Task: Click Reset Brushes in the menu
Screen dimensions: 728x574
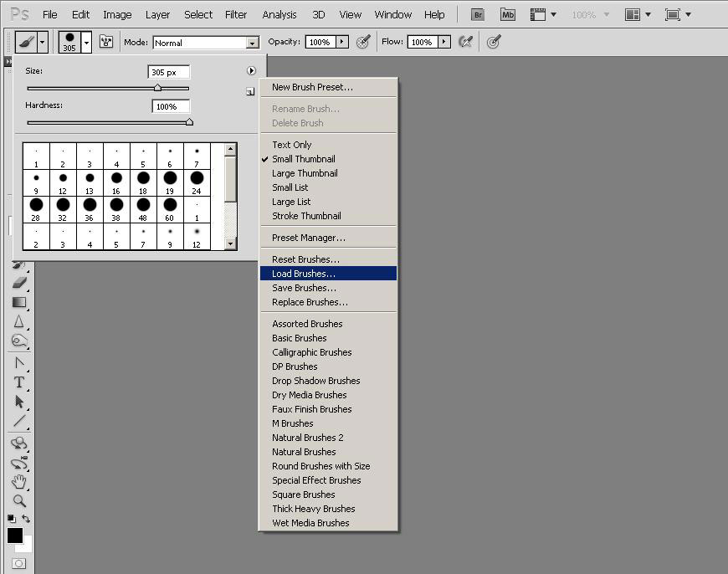Action: pos(305,259)
